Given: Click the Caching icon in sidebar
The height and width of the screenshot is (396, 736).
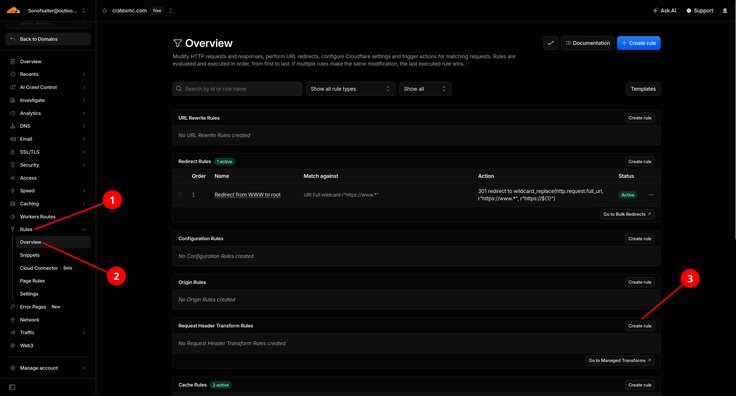Looking at the screenshot, I should pyautogui.click(x=13, y=204).
